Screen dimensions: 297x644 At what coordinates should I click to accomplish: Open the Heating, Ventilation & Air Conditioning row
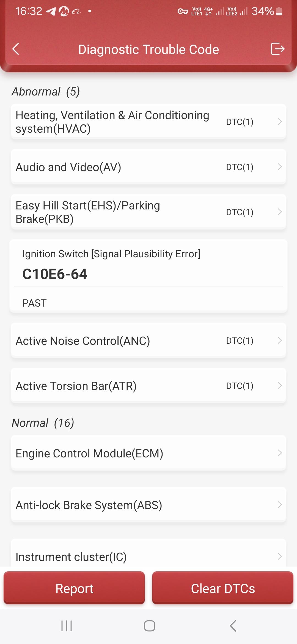[x=113, y=122]
